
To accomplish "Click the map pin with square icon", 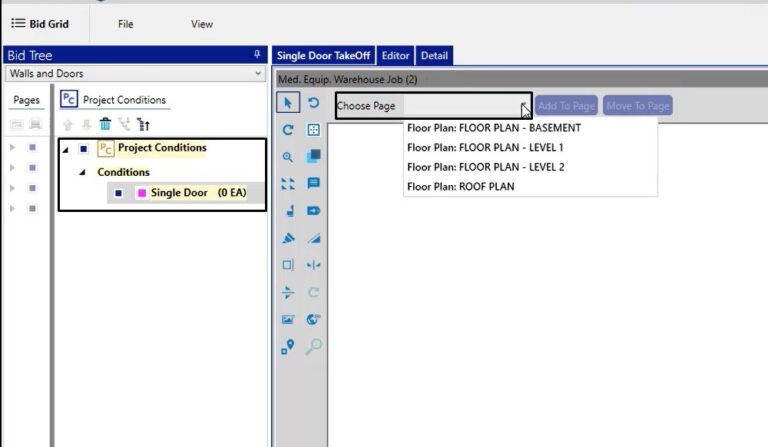I will click(x=288, y=346).
